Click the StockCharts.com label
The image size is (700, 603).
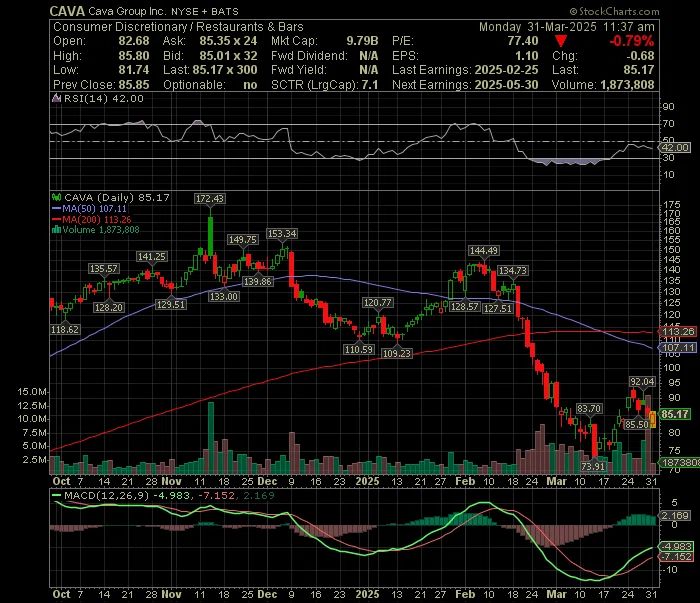pos(614,12)
